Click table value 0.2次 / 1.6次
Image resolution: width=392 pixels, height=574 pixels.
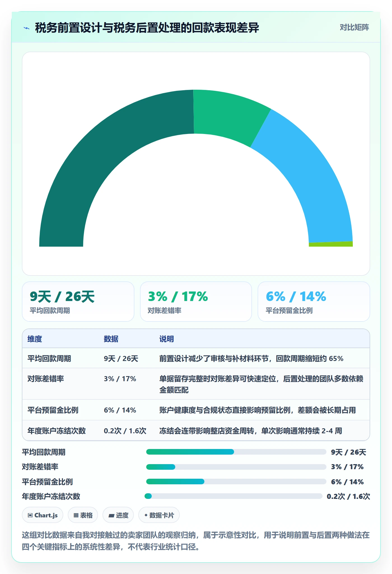(125, 431)
